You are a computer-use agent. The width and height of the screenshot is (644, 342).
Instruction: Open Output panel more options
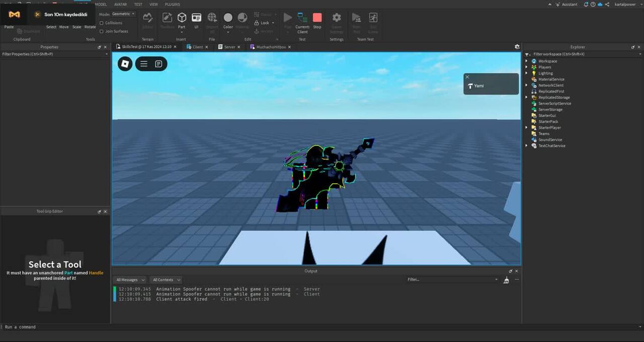point(516,280)
